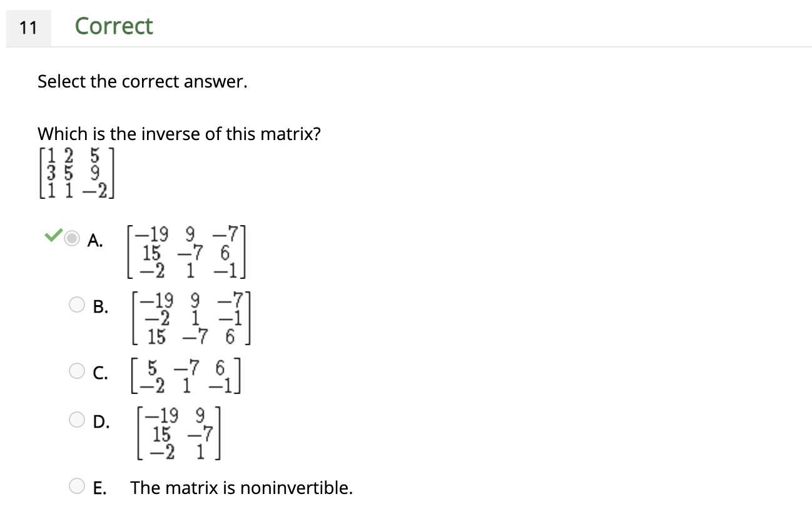Image resolution: width=812 pixels, height=514 pixels.
Task: Click the letter label B.
Action: click(x=100, y=307)
